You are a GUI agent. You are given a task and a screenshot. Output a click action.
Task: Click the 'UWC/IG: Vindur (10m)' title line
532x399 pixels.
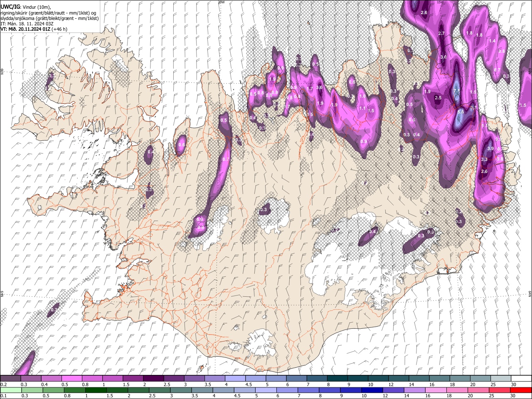[25, 7]
